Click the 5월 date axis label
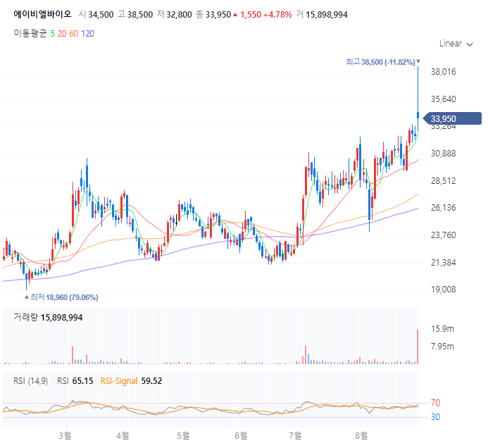The image size is (488, 448). [x=183, y=435]
